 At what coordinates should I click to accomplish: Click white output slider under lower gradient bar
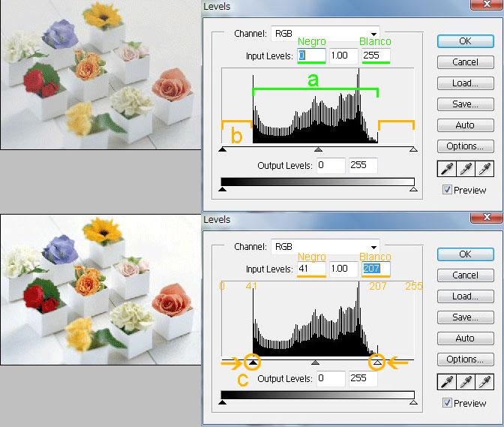click(414, 402)
